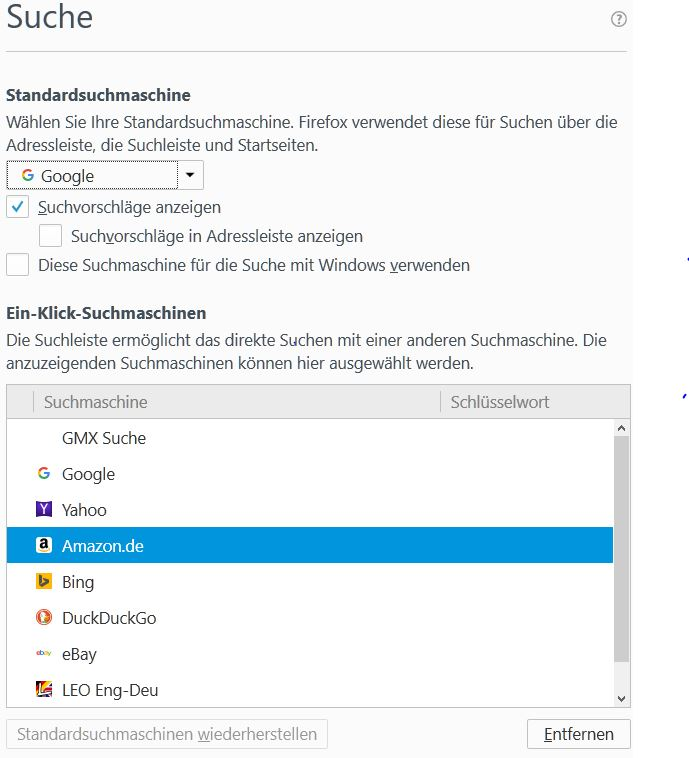Image resolution: width=689 pixels, height=758 pixels.
Task: Check Diese Suchmaschine für Windows verwenden
Action: pos(17,265)
